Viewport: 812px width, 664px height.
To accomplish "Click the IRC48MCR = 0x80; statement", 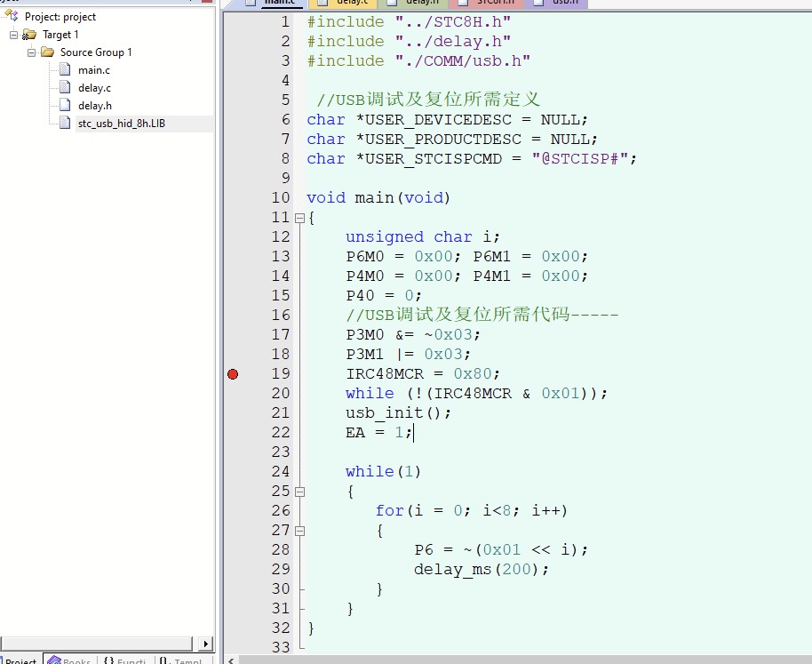I will pyautogui.click(x=423, y=374).
